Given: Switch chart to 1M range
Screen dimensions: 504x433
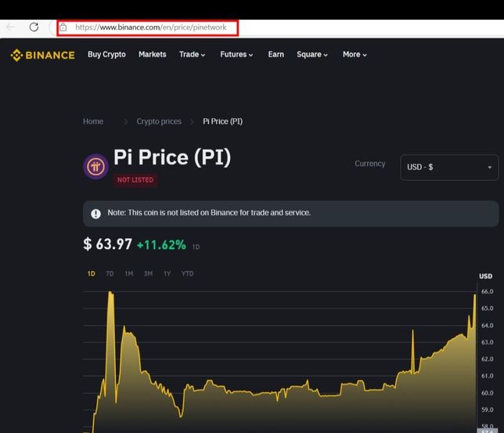Looking at the screenshot, I should (128, 273).
